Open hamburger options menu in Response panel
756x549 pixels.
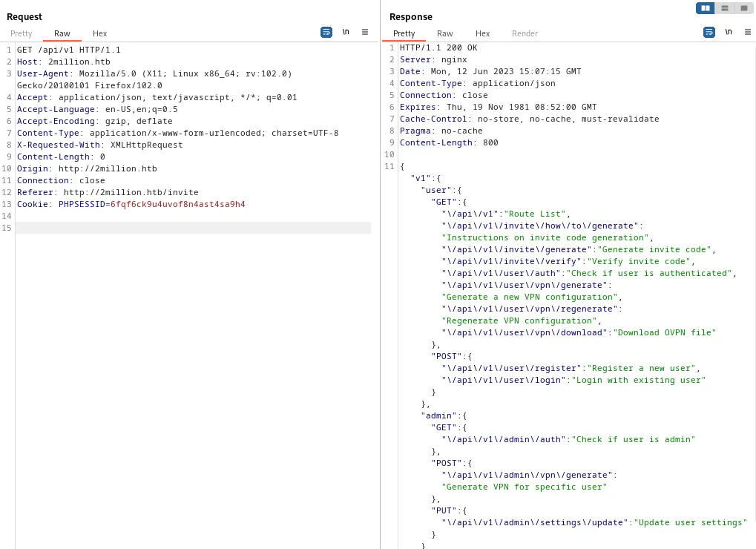[748, 32]
